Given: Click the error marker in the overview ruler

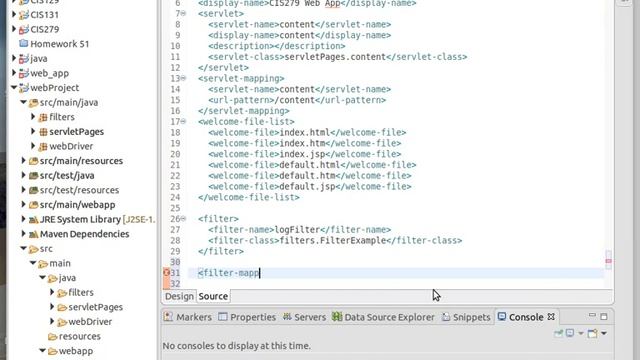Looking at the screenshot, I should pos(608,261).
